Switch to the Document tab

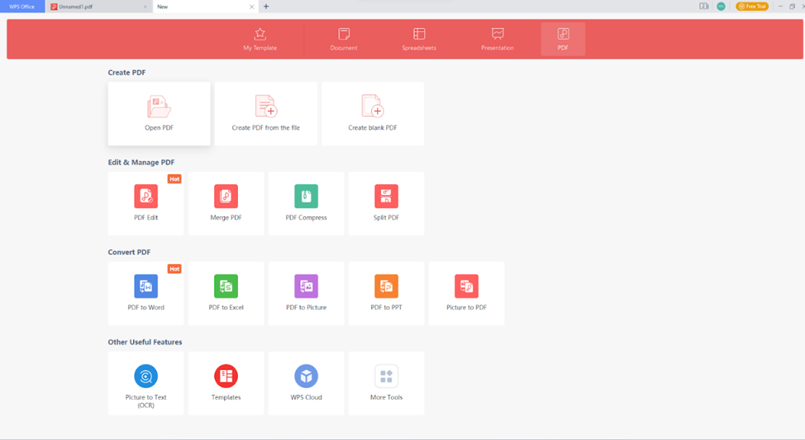coord(343,39)
